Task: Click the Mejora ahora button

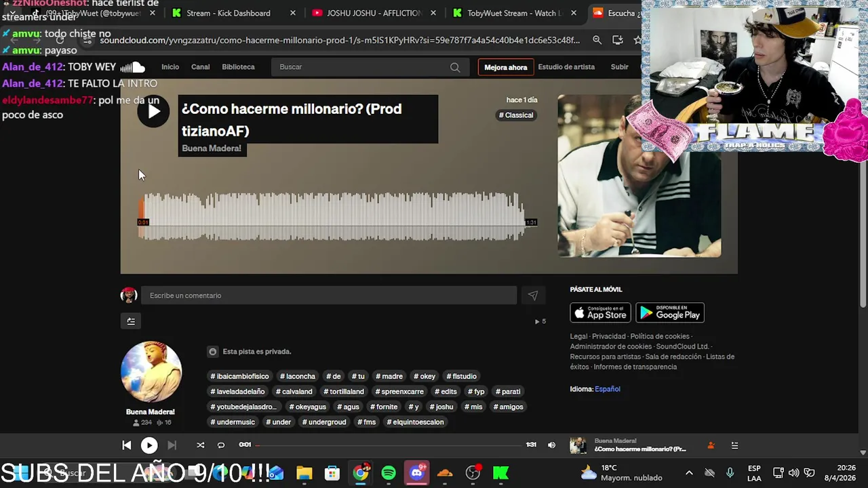Action: pyautogui.click(x=506, y=67)
